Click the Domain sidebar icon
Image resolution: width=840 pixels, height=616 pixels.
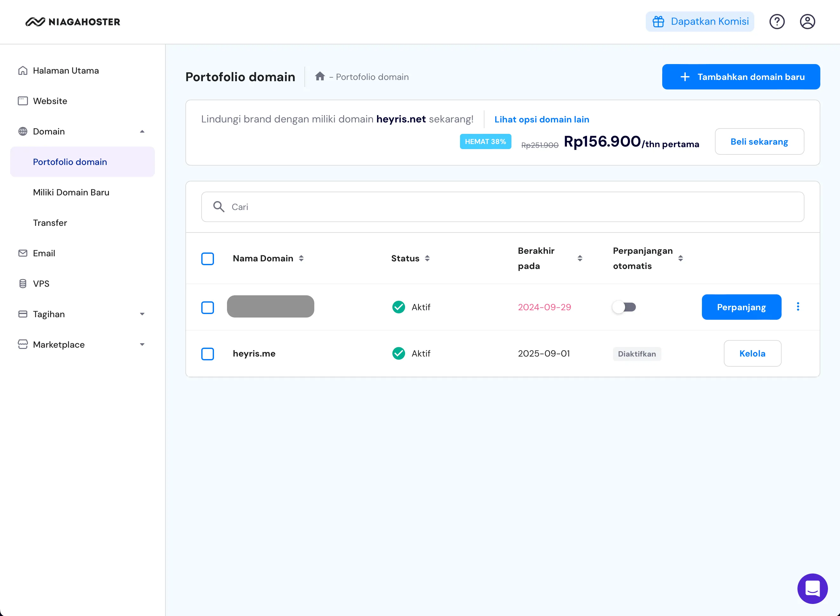pyautogui.click(x=22, y=131)
